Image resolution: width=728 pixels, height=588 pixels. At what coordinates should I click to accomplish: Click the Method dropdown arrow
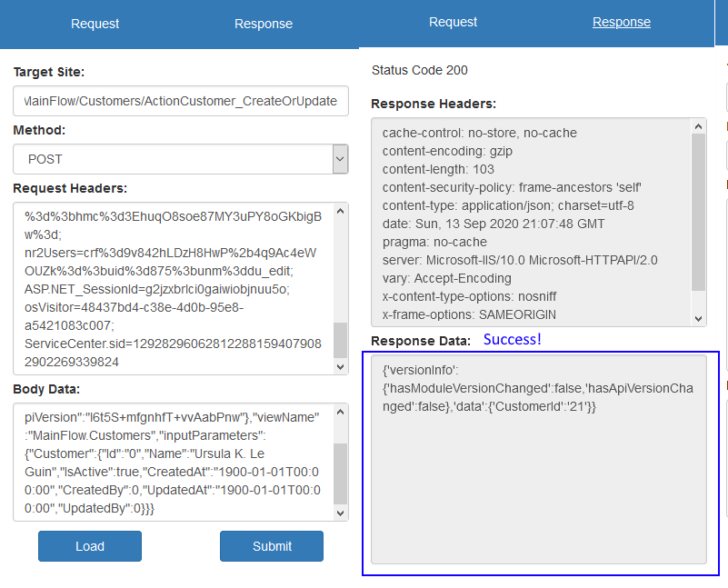pyautogui.click(x=339, y=158)
